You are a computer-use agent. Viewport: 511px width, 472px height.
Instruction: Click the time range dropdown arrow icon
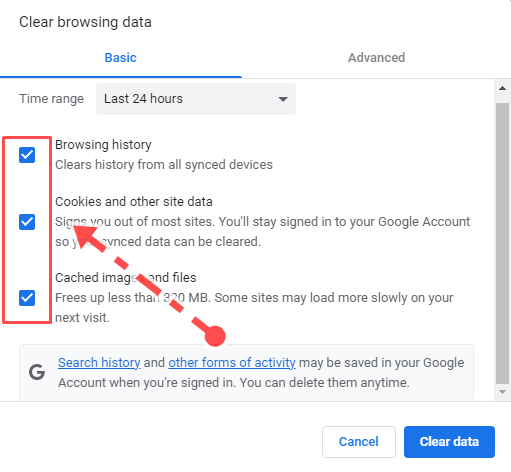(x=283, y=99)
